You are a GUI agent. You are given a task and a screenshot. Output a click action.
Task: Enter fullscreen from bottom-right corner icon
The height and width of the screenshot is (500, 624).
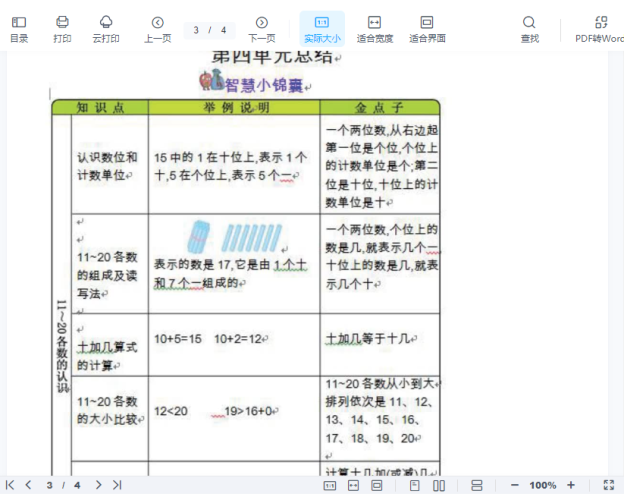pos(609,485)
